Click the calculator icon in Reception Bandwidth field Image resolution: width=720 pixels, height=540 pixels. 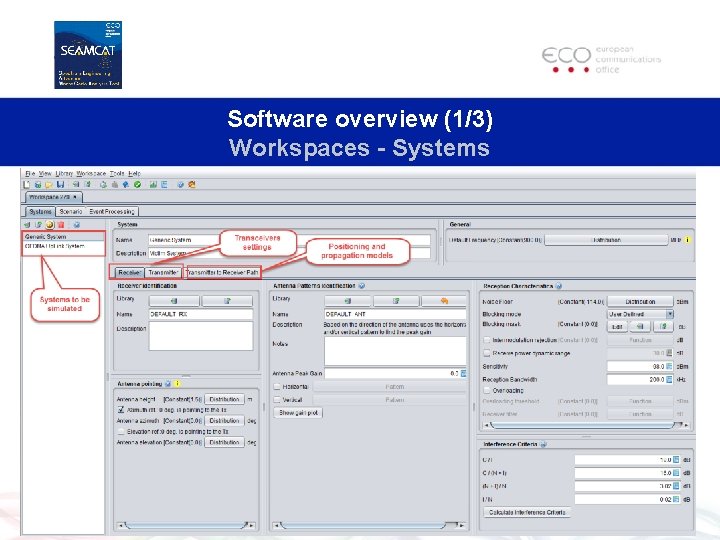point(669,379)
